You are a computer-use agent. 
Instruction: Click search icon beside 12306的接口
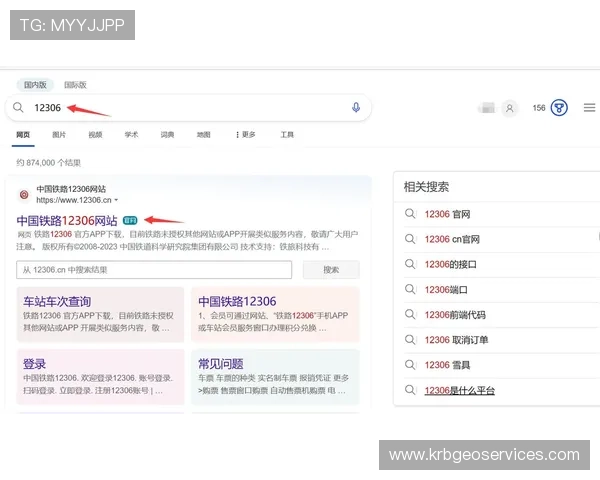pyautogui.click(x=410, y=264)
